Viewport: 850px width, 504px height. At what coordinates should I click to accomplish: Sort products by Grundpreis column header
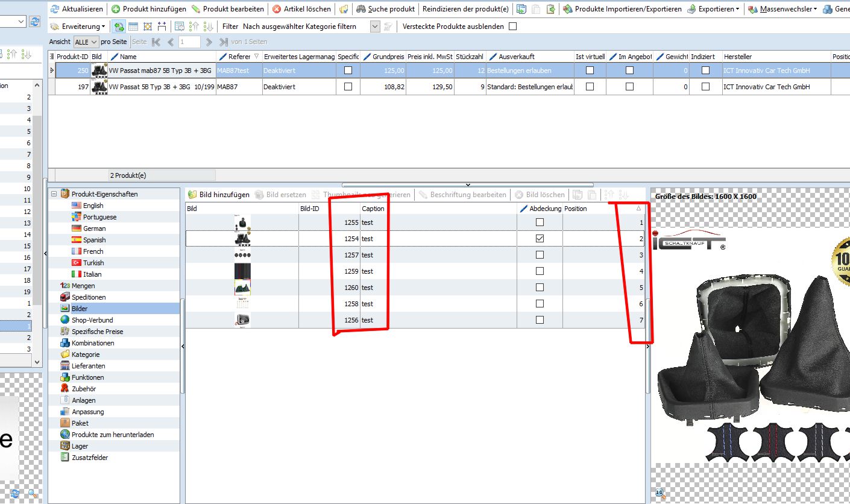pos(384,57)
